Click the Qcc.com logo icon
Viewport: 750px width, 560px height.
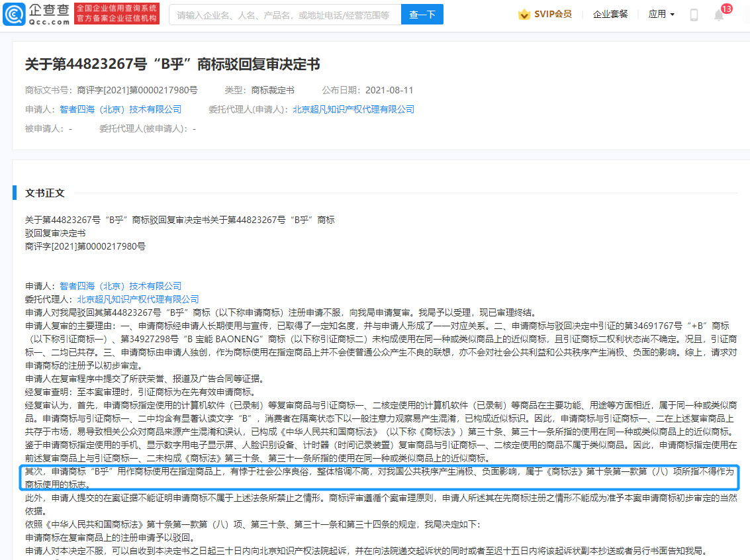[15, 14]
